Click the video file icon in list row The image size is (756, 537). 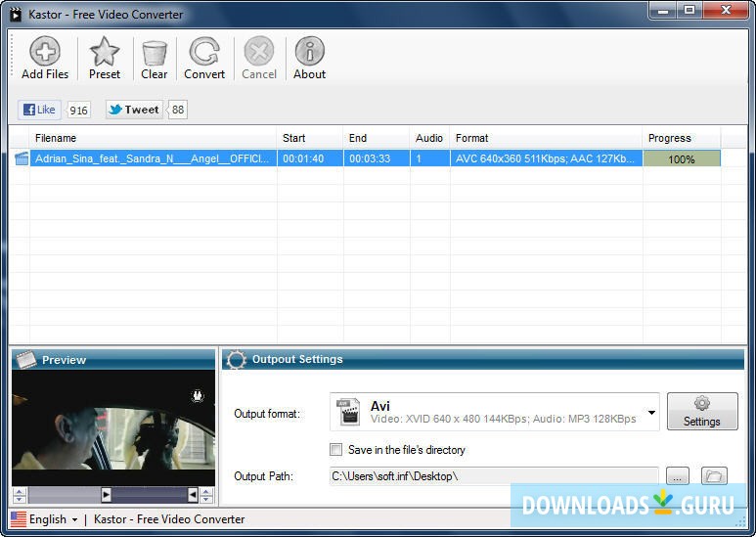(x=22, y=158)
